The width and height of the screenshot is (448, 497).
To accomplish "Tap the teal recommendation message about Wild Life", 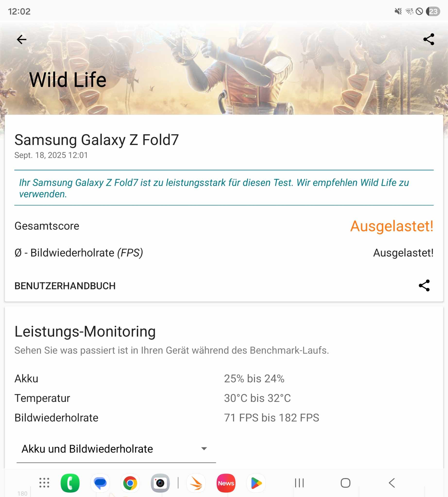I will [x=214, y=188].
